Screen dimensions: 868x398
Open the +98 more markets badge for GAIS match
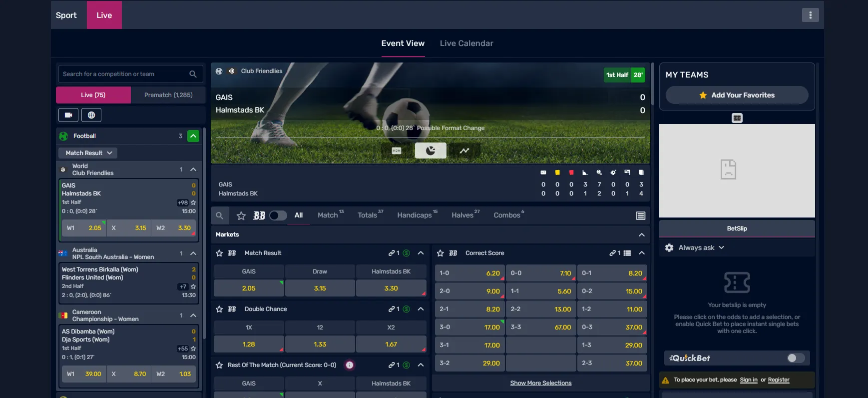click(x=183, y=202)
